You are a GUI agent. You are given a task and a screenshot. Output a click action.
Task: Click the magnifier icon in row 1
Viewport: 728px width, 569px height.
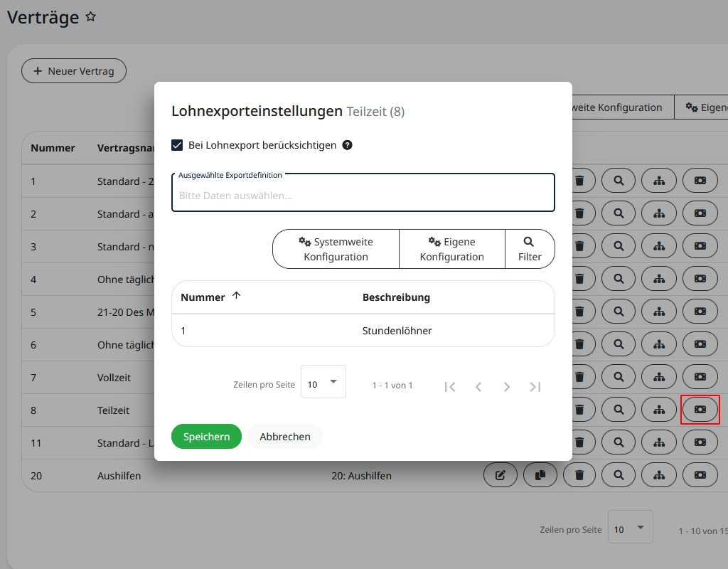(x=619, y=181)
